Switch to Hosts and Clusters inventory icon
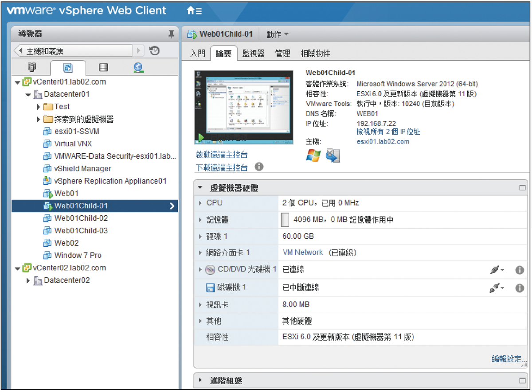Image resolution: width=532 pixels, height=392 pixels. coord(31,67)
